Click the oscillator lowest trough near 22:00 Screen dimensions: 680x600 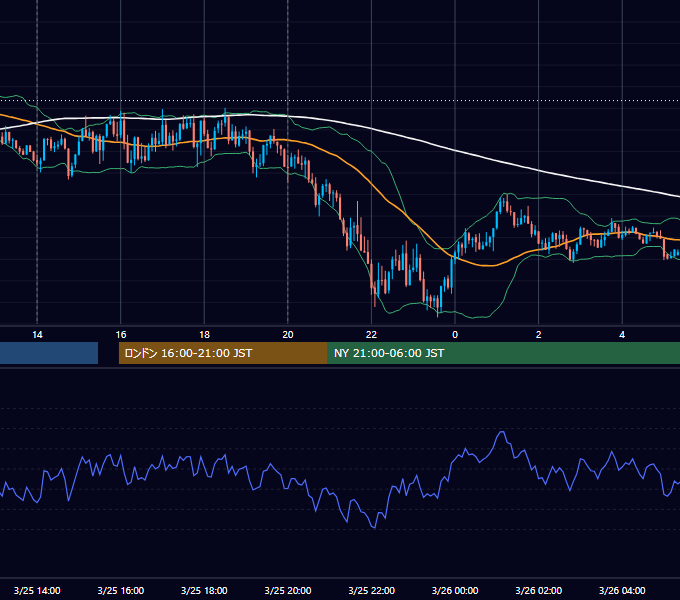click(374, 527)
